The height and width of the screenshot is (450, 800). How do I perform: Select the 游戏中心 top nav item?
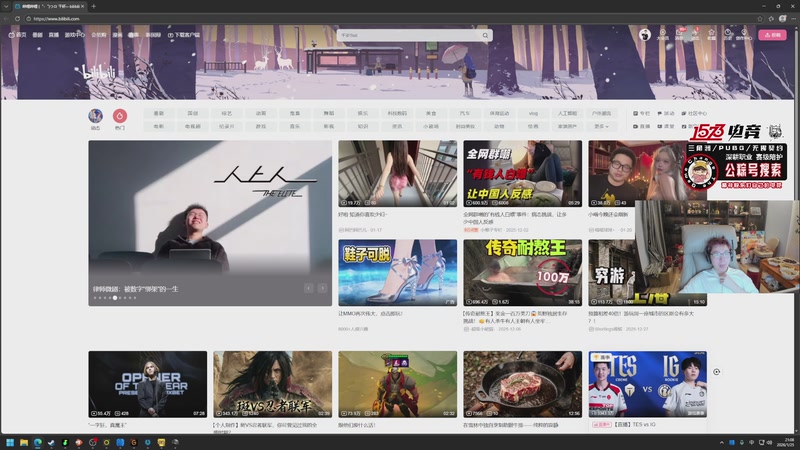click(x=74, y=35)
